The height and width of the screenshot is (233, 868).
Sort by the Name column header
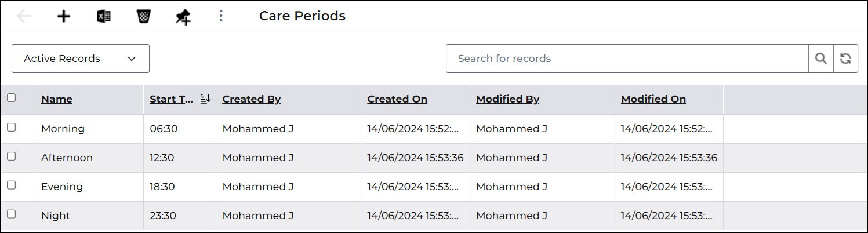[57, 99]
